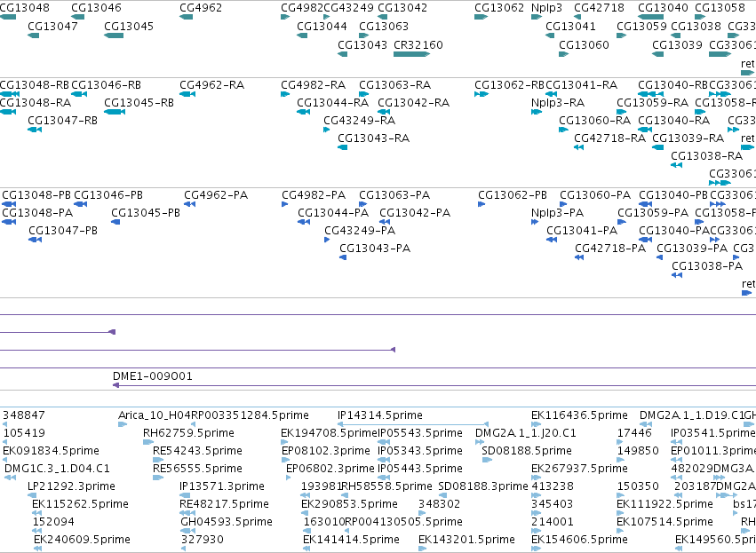Click the CG13045 gene label
The image size is (756, 553).
tap(129, 26)
